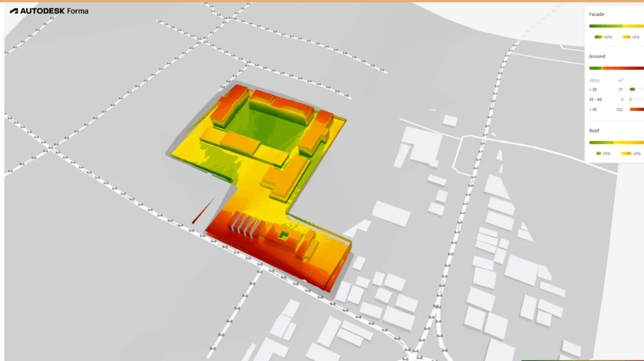Click the Roof "49%" value
Image resolution: width=644 pixels, height=361 pixels.
tap(637, 153)
